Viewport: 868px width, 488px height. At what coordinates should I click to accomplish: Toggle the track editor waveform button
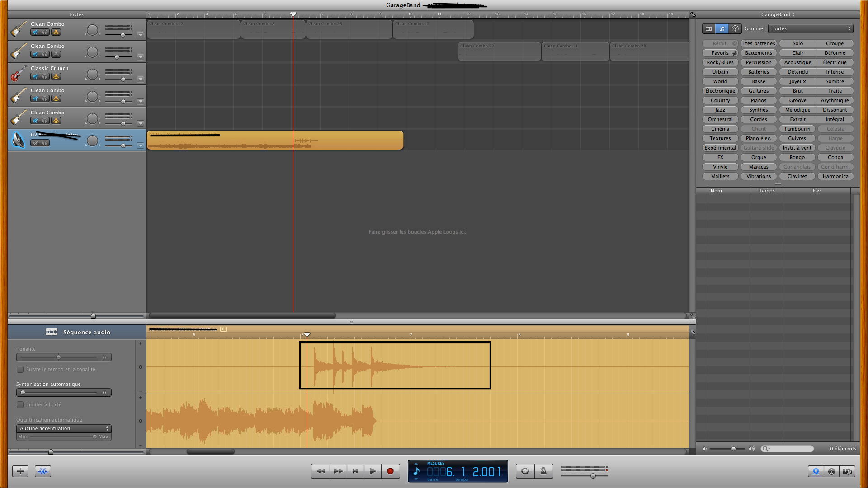pyautogui.click(x=43, y=471)
